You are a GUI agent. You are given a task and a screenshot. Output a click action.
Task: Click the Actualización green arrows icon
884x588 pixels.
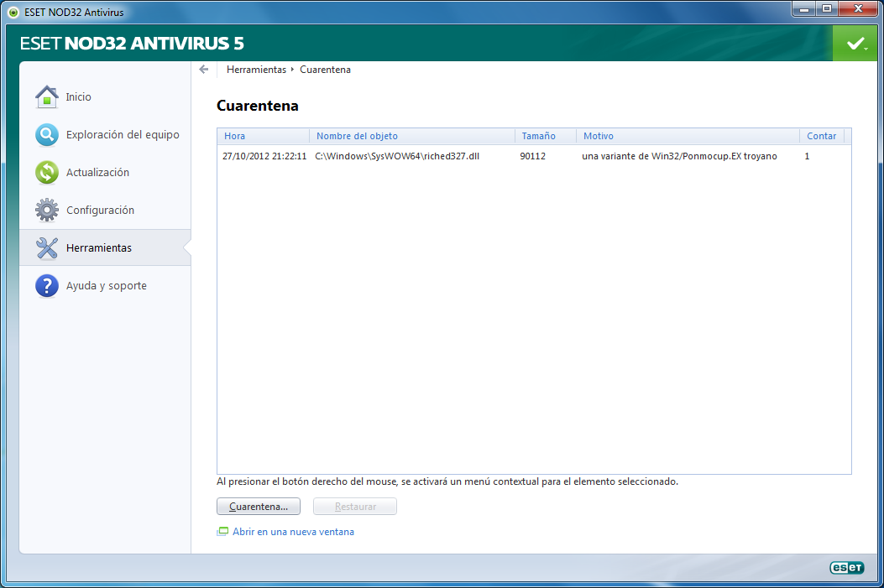coord(47,173)
